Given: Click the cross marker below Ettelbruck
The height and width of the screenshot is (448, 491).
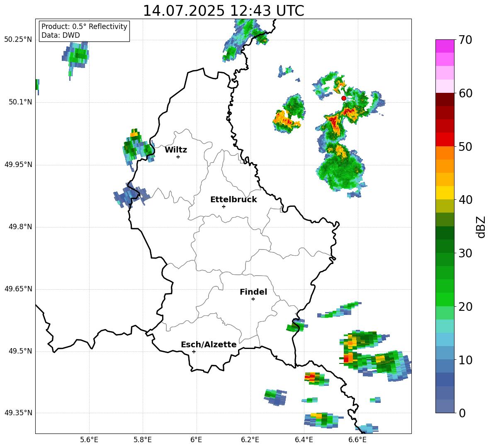Looking at the screenshot, I should pyautogui.click(x=224, y=206).
